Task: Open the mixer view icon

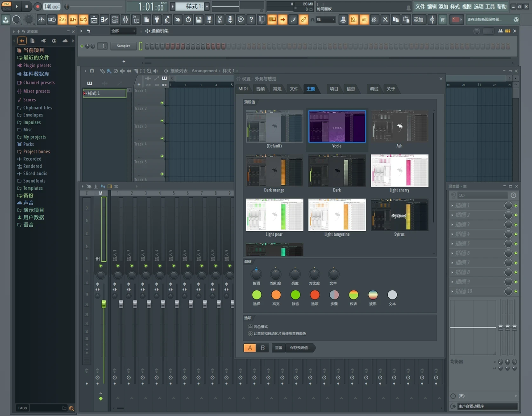Action: tap(125, 20)
